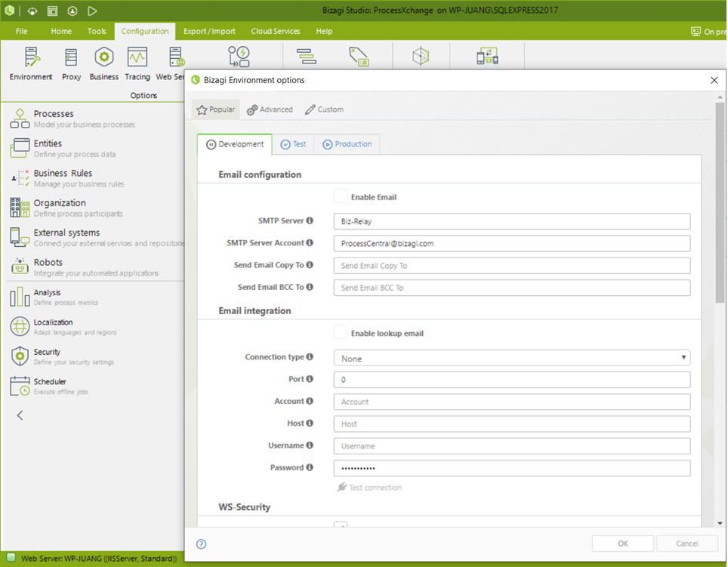Click the Run play icon in title bar
Image resolution: width=728 pixels, height=567 pixels.
click(92, 11)
